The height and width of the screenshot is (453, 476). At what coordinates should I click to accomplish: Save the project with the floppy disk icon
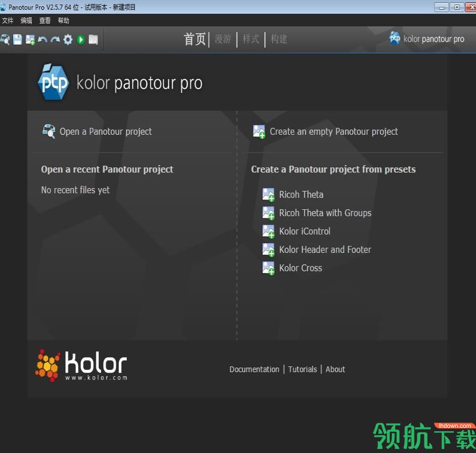pyautogui.click(x=17, y=40)
